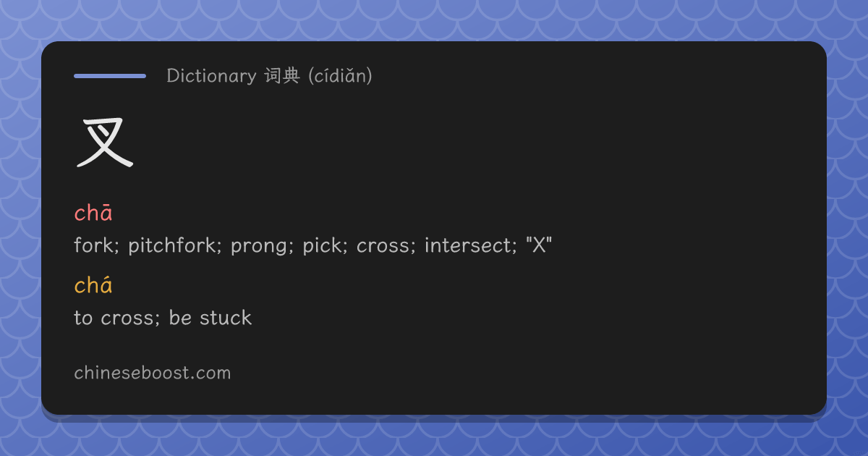Click the word 'fork' in first definition

pos(94,245)
